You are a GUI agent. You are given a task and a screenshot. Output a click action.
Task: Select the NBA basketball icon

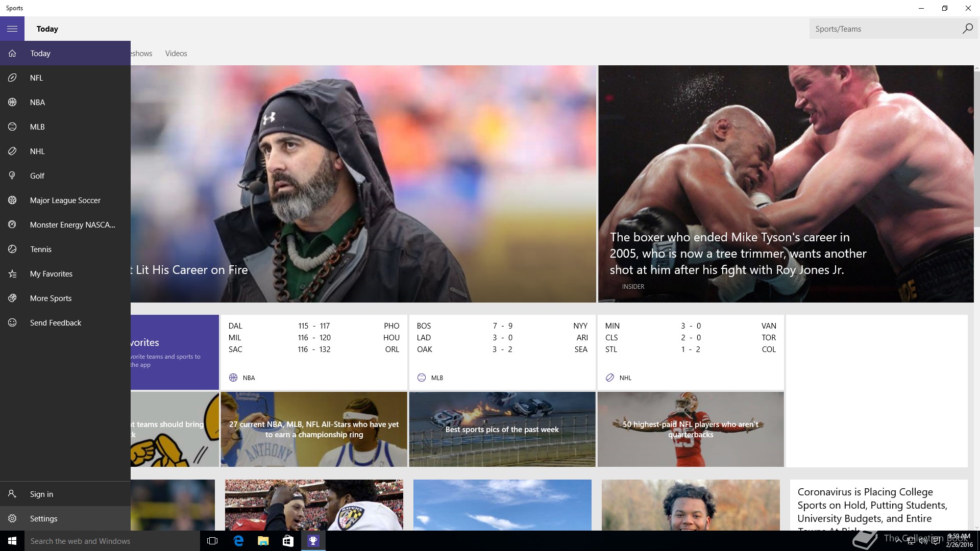[x=12, y=103]
